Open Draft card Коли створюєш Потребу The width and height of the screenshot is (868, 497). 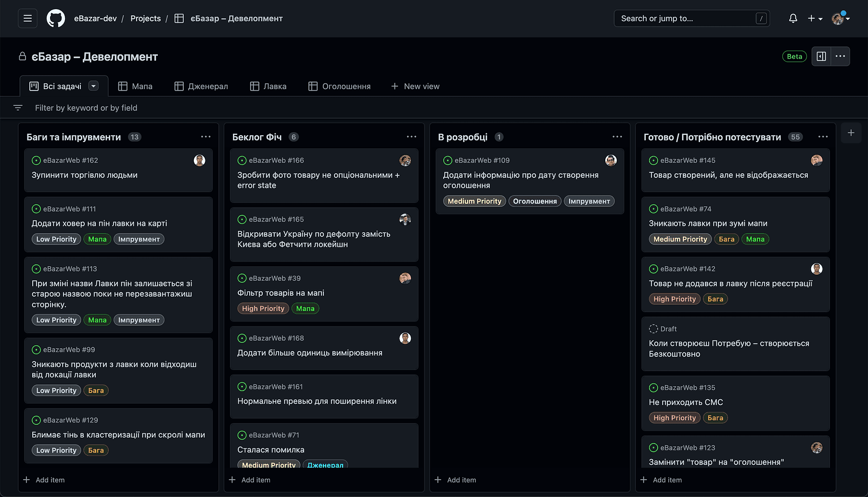[729, 349]
